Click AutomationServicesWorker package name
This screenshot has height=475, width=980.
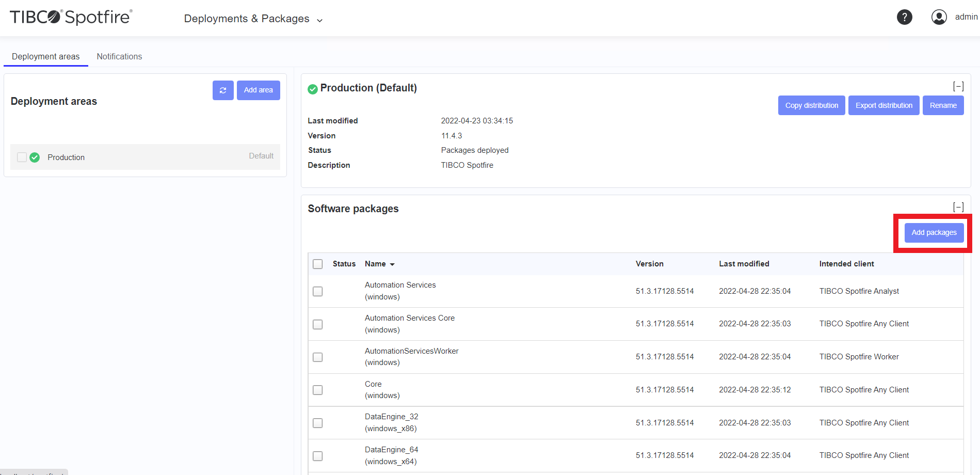(412, 351)
